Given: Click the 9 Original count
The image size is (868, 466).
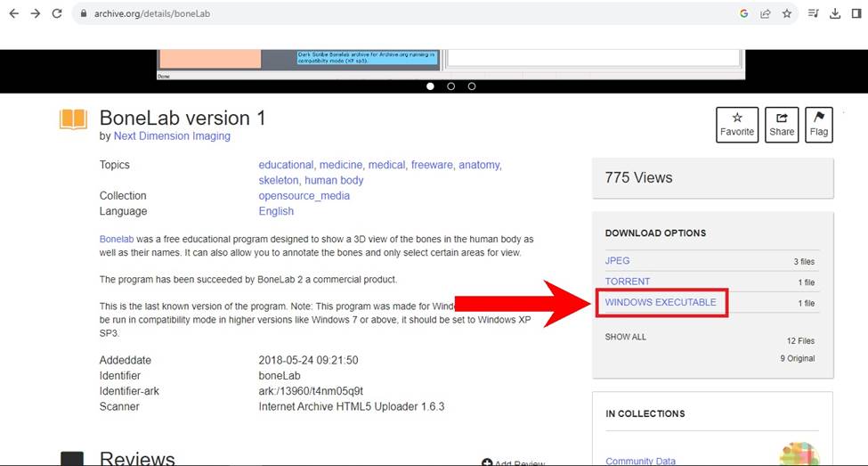Looking at the screenshot, I should click(x=797, y=358).
